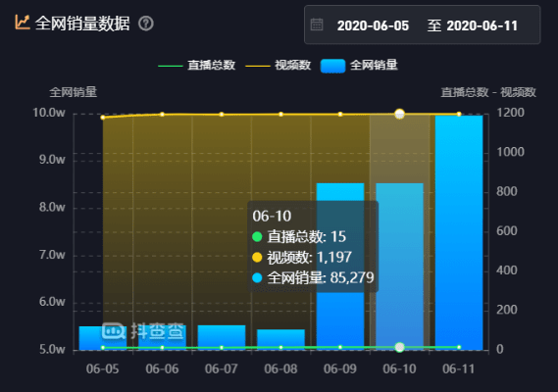
Task: Click the 06-07 sales bar
Action: click(222, 337)
